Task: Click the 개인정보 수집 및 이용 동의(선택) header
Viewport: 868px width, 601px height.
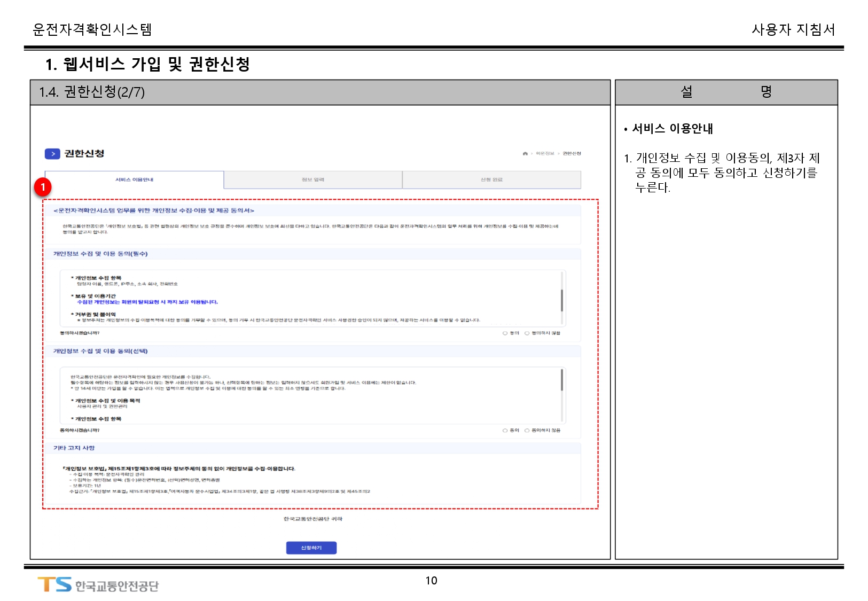Action: coord(100,352)
